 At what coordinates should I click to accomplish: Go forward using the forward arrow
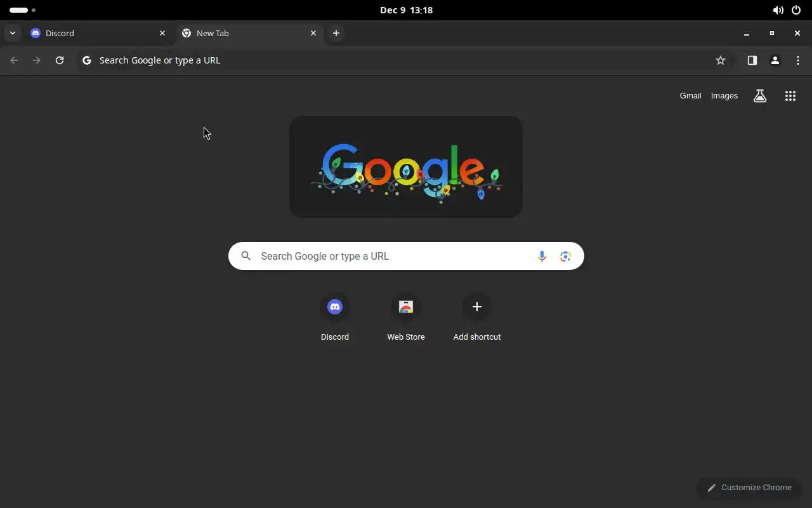(37, 60)
